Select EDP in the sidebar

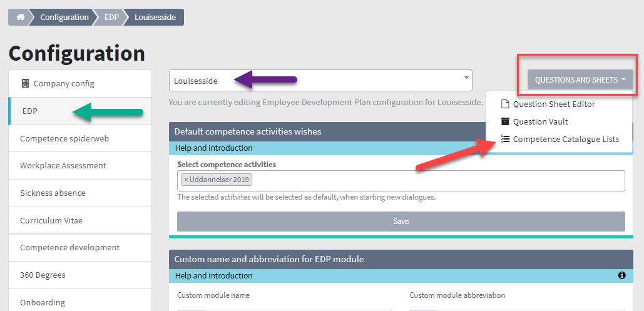80,111
